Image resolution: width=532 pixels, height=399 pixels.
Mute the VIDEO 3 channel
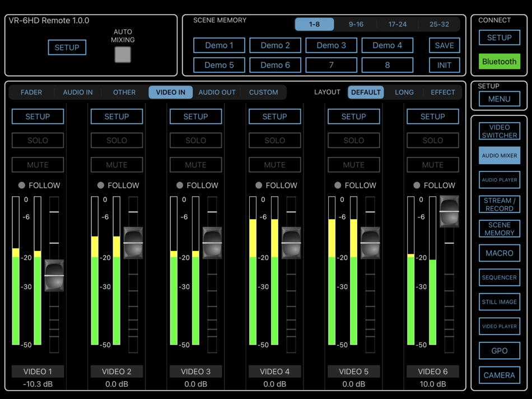196,165
